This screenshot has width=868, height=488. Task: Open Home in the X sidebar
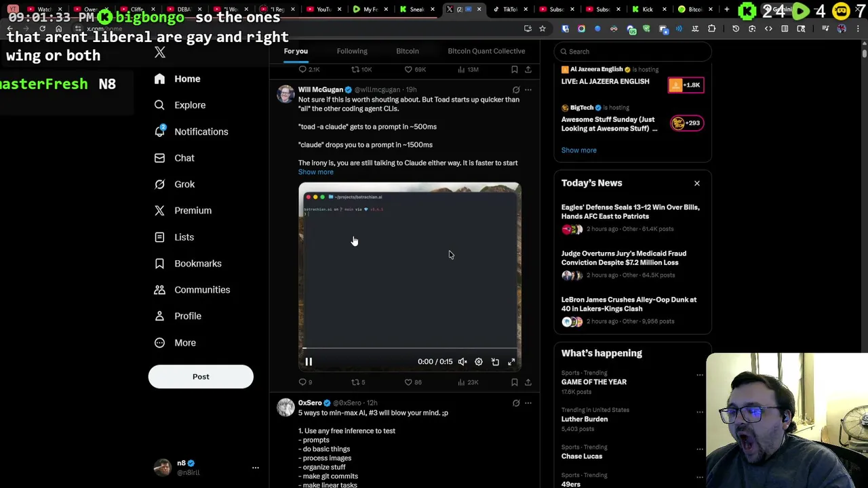coord(178,79)
